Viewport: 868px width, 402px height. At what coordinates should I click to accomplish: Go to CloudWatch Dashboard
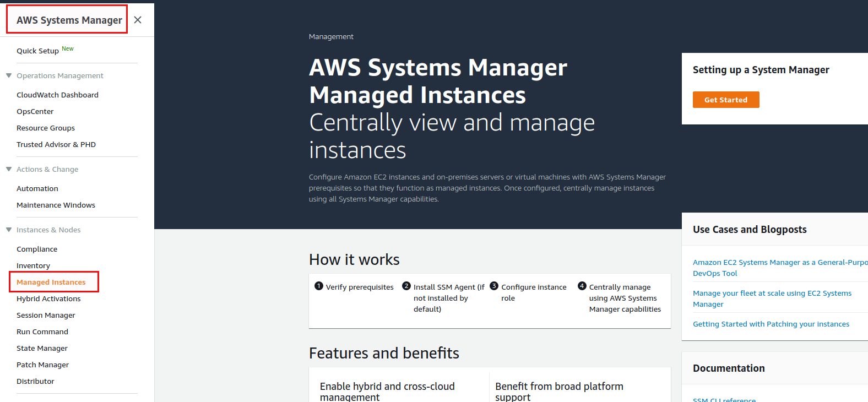[x=57, y=95]
